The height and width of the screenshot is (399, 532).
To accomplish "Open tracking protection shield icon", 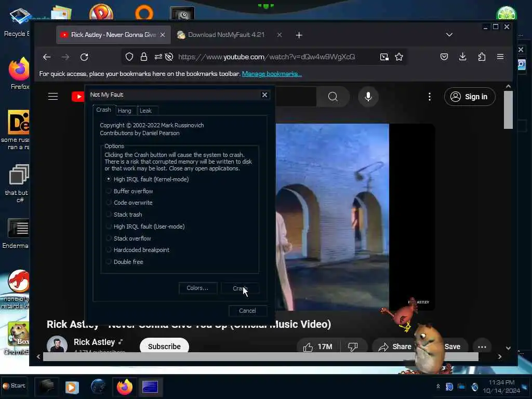I will 129,57.
